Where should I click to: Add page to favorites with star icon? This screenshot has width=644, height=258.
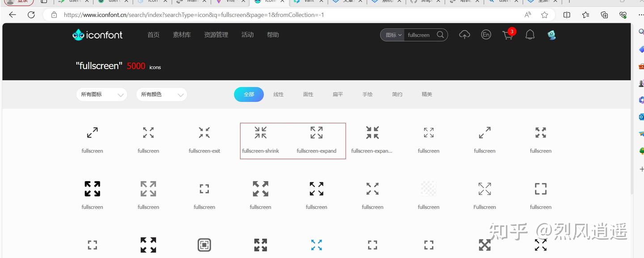[x=544, y=14]
